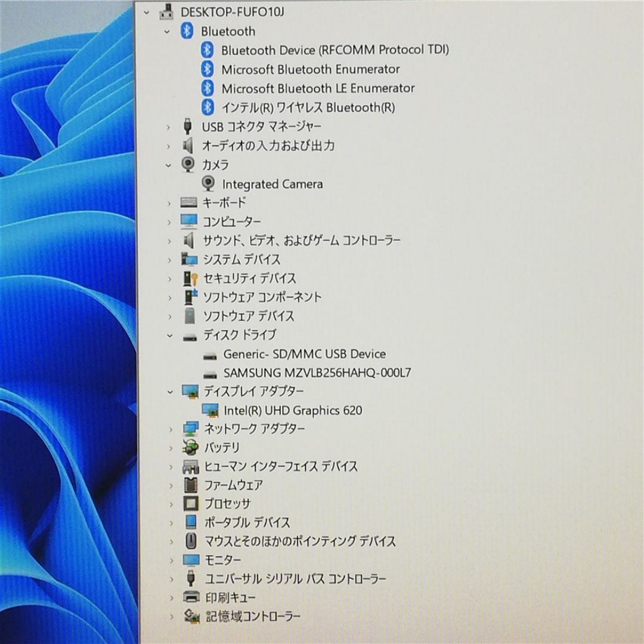Select the text Bluetooth Device (RFCOMM Protocol TDI)
The image size is (644, 644).
335,50
